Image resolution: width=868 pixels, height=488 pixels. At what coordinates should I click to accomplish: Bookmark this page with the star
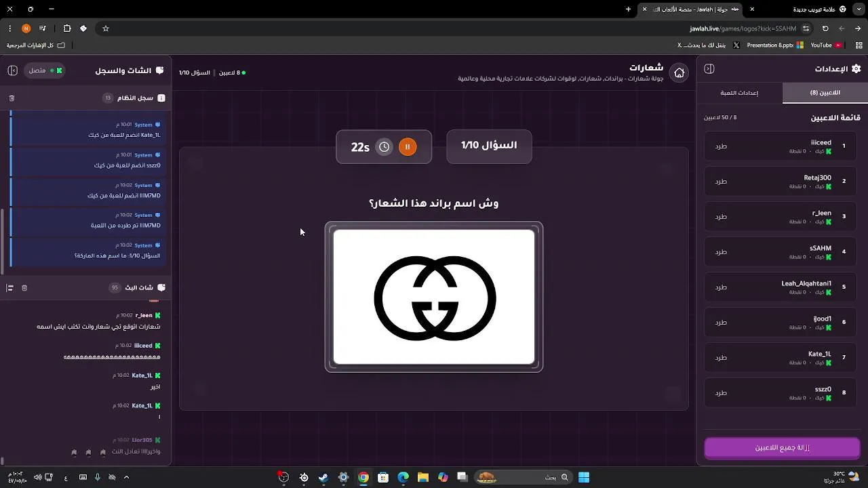(106, 28)
